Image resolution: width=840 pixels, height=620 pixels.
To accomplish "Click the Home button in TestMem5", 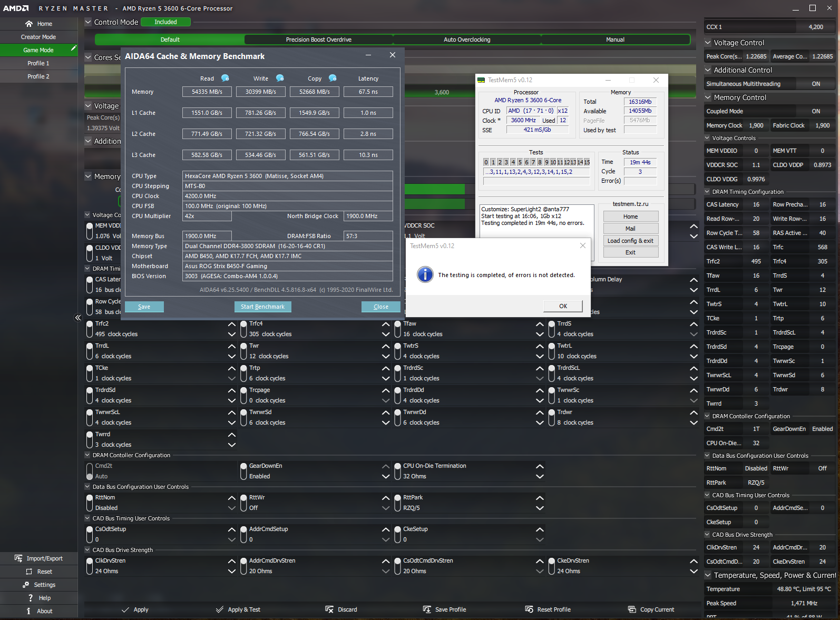I will click(630, 216).
